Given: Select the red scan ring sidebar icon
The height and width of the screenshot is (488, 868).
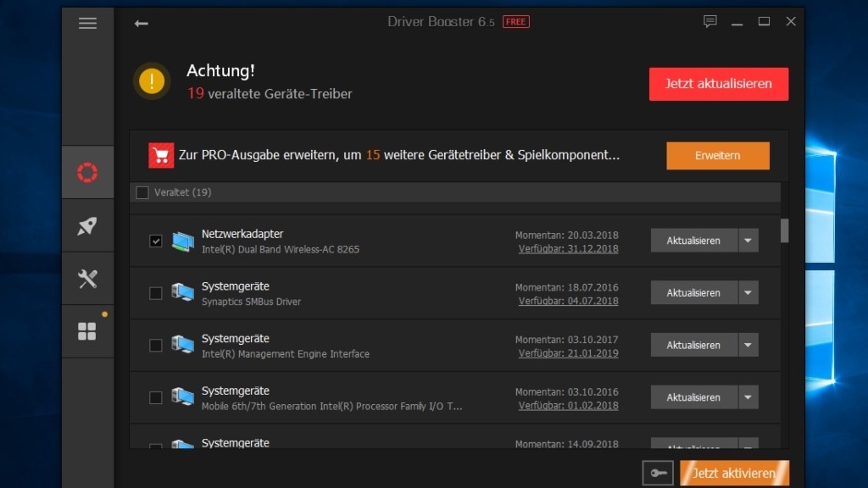Looking at the screenshot, I should (87, 173).
